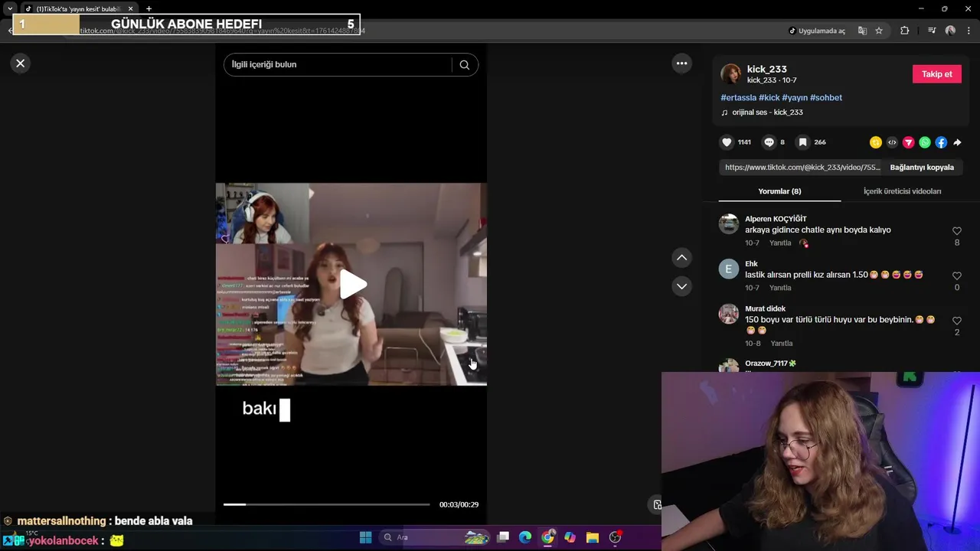Screen dimensions: 980x551
Task: Click the #ertassla hashtag
Action: coord(738,98)
